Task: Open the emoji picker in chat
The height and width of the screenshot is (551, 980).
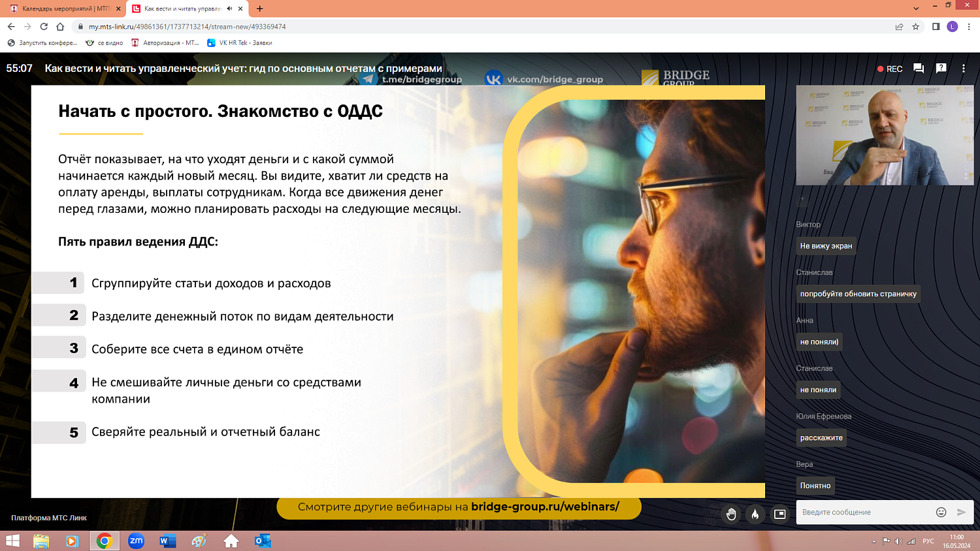Action: [941, 512]
